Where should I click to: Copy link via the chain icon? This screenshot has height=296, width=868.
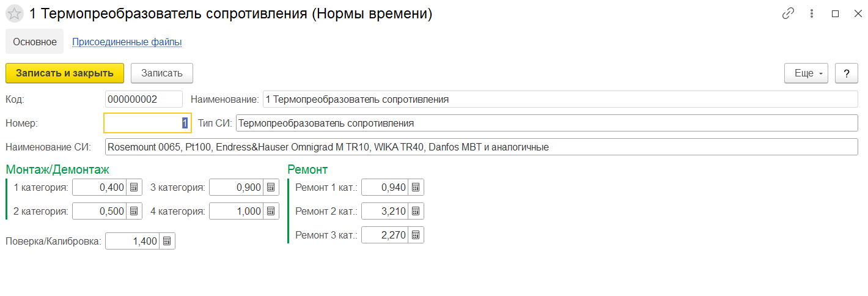tap(789, 13)
